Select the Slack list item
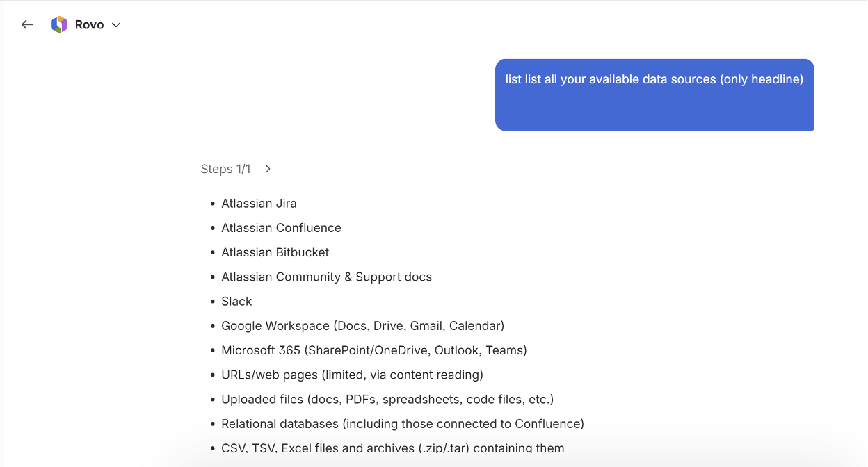 pos(236,301)
